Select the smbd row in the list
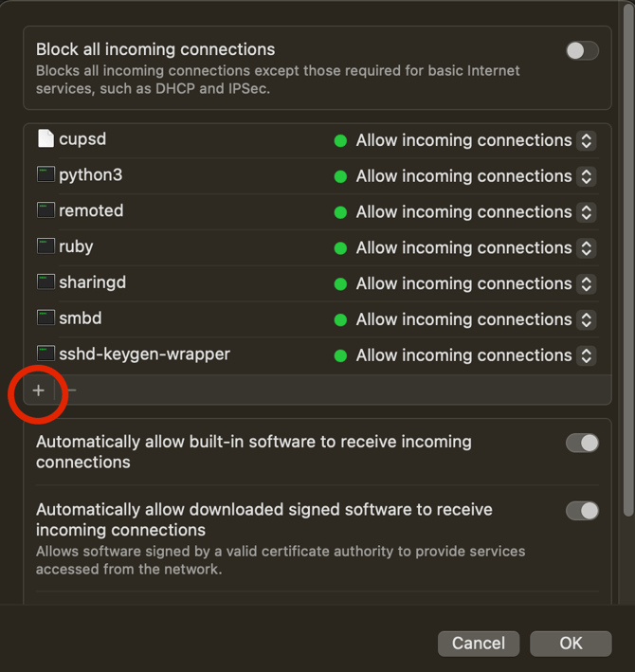635x672 pixels. [x=190, y=319]
